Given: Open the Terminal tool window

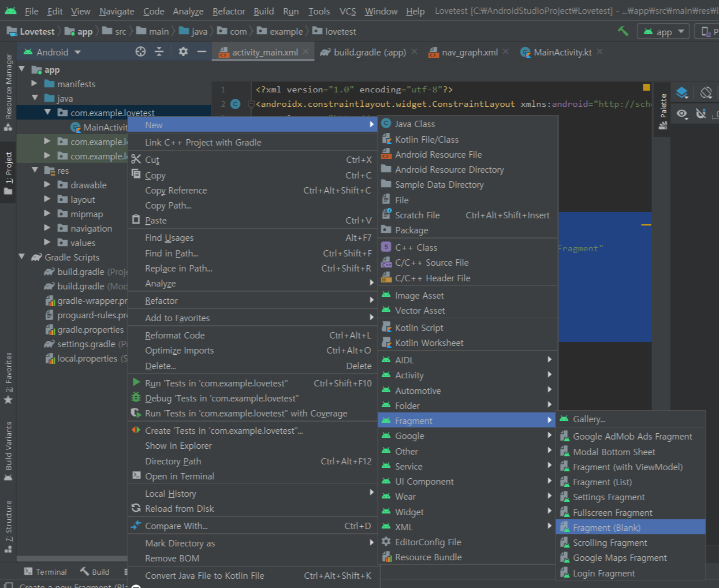Looking at the screenshot, I should pyautogui.click(x=45, y=572).
